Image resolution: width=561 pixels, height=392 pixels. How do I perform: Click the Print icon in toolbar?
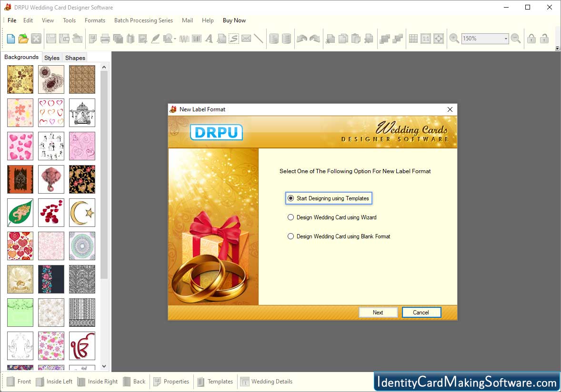pos(105,39)
